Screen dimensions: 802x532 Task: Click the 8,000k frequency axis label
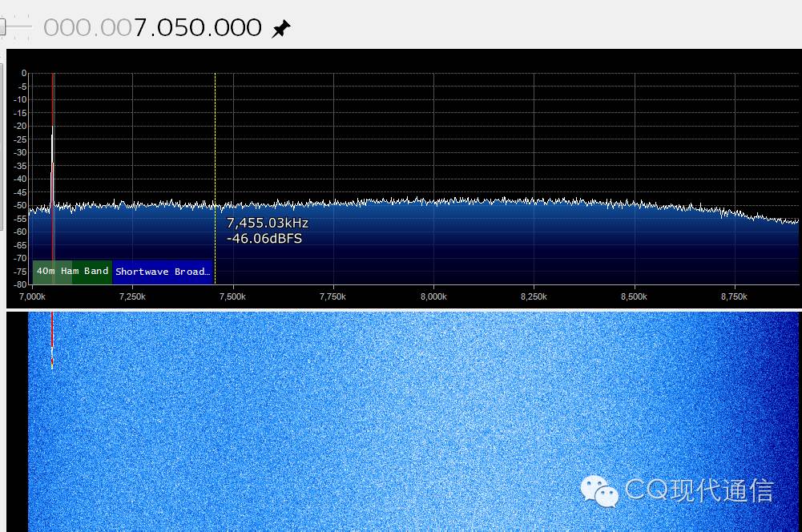[x=433, y=297]
